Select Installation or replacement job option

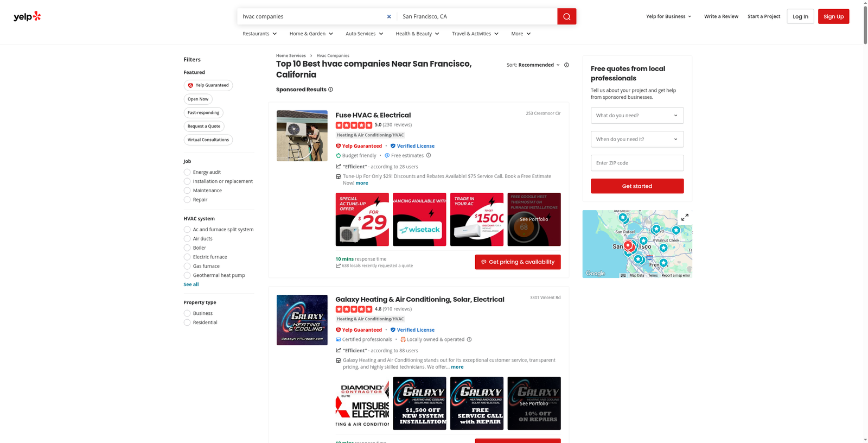(187, 181)
